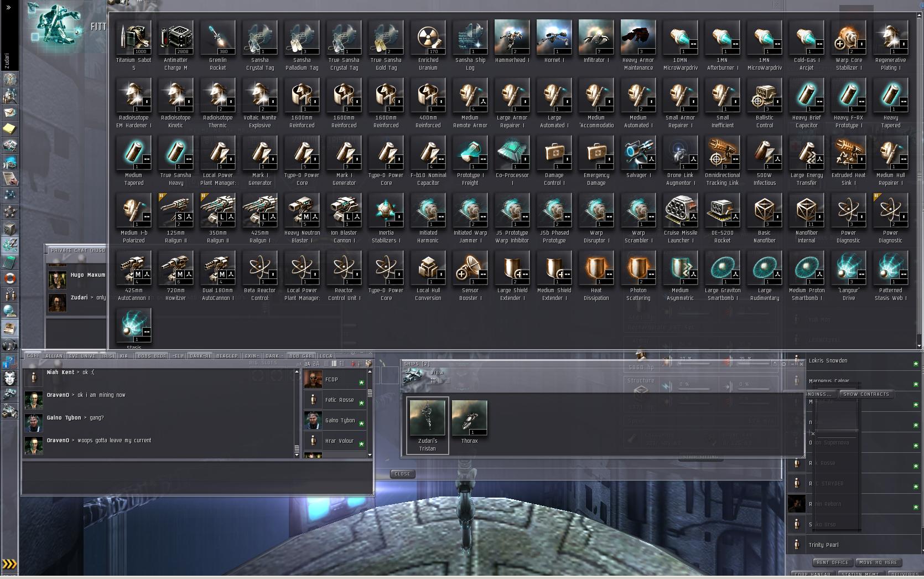Choose the middle view icon in Ships window
924x579 pixels.
(440, 380)
